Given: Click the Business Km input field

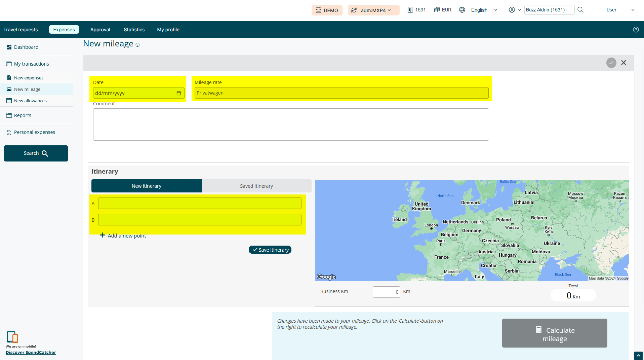Looking at the screenshot, I should [x=386, y=292].
